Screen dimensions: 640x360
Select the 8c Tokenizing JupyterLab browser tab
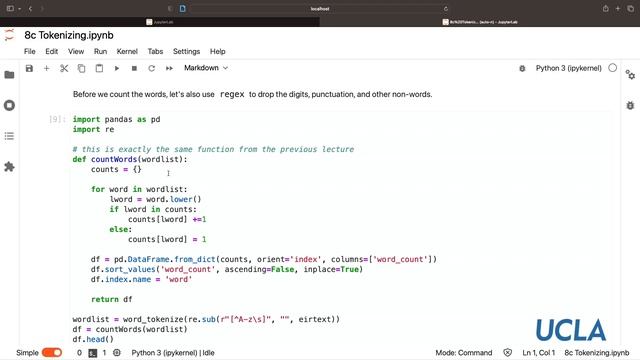point(480,22)
